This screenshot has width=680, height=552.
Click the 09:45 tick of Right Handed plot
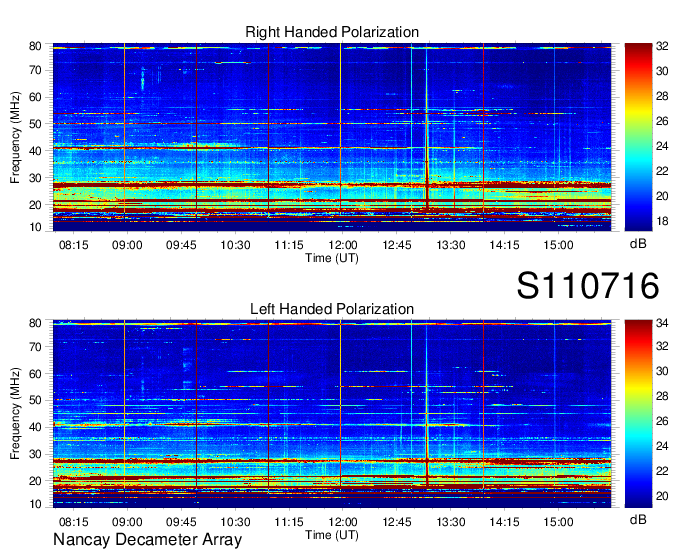coord(181,245)
